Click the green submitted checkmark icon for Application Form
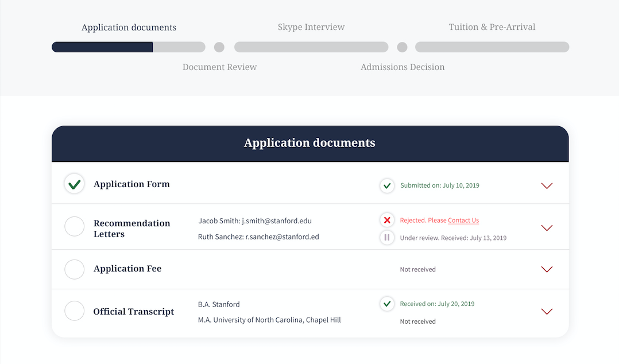 [x=387, y=185]
